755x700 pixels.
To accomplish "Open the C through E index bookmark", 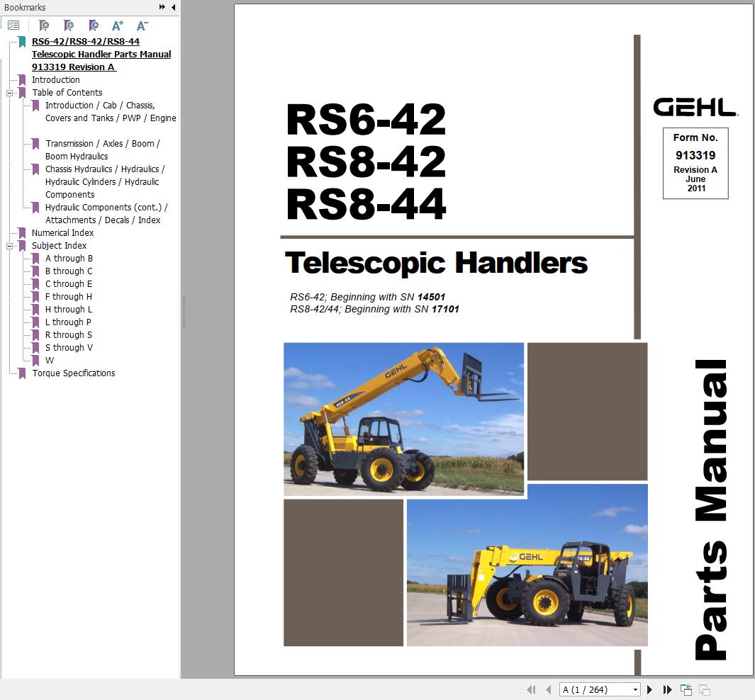I will coord(69,284).
